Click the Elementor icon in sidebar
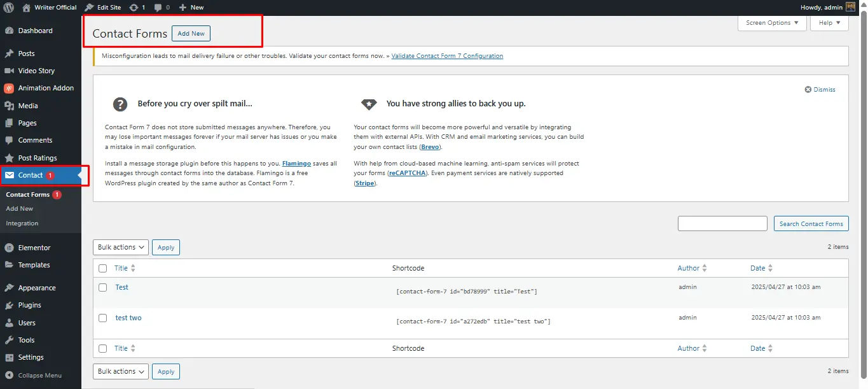 tap(9, 248)
